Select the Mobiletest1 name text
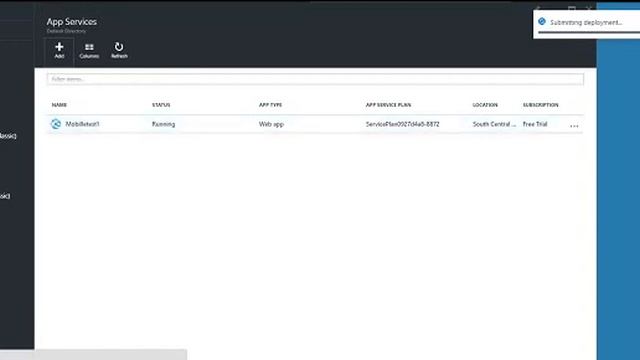 (x=82, y=124)
